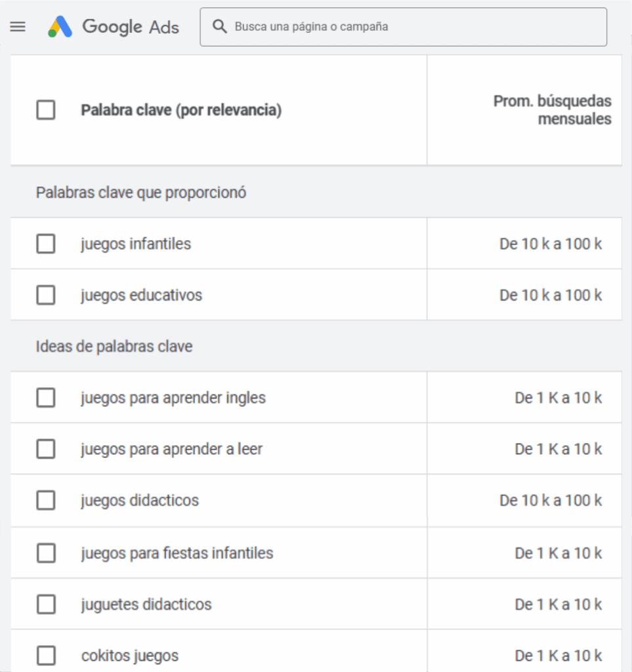632x672 pixels.
Task: Sort by Prom. búsquedas mensuales column header
Action: [x=552, y=110]
